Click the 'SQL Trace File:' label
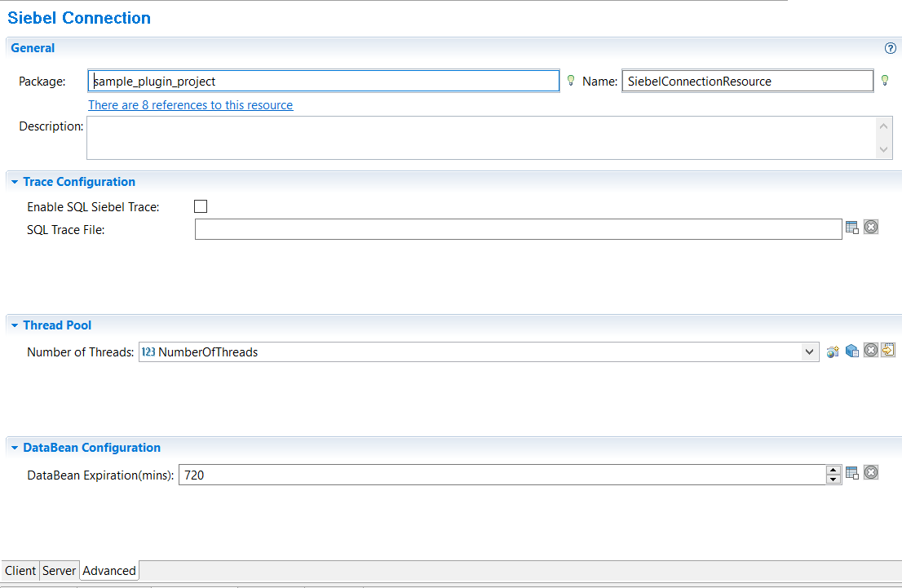The width and height of the screenshot is (902, 588). click(65, 229)
